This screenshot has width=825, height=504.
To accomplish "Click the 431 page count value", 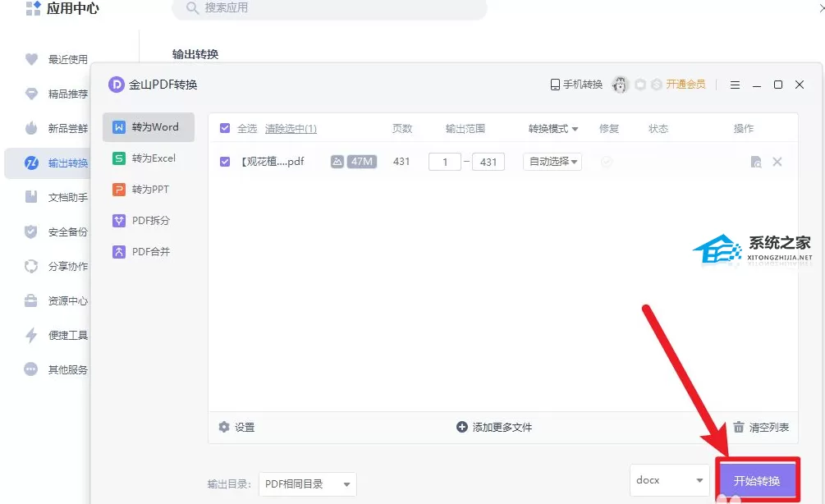I will point(401,162).
